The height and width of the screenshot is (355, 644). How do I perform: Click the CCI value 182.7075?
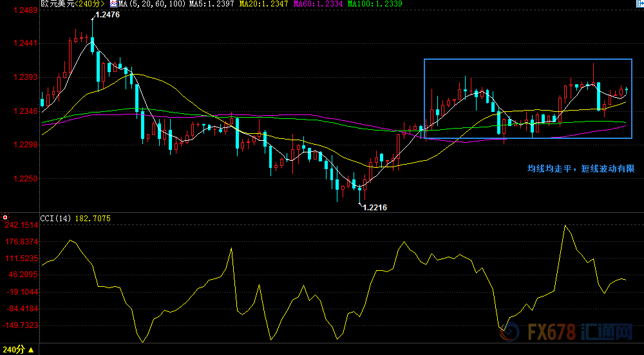pyautogui.click(x=93, y=219)
